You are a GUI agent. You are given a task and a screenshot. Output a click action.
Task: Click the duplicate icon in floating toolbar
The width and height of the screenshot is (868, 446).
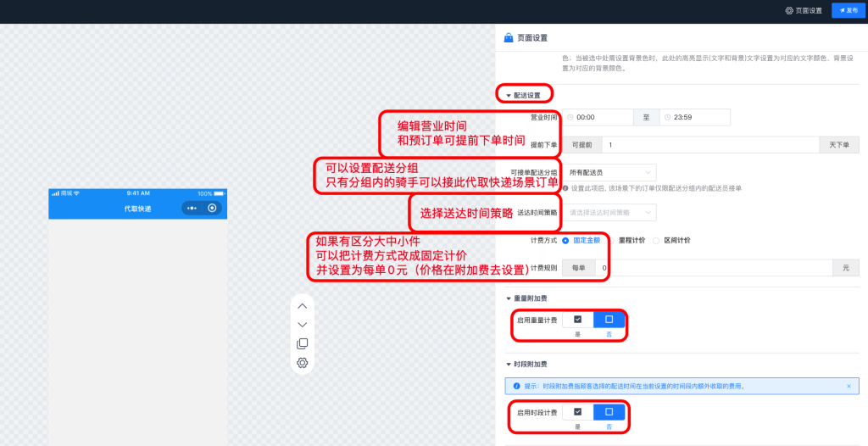click(x=302, y=343)
